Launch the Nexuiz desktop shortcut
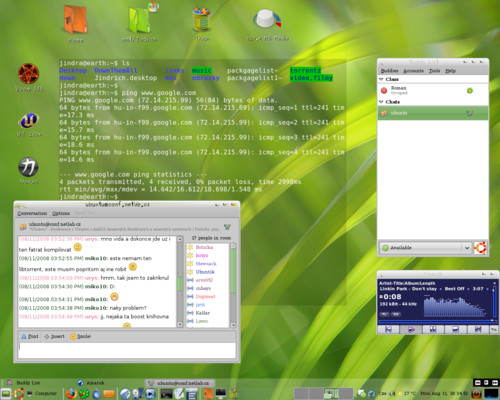 point(28,167)
